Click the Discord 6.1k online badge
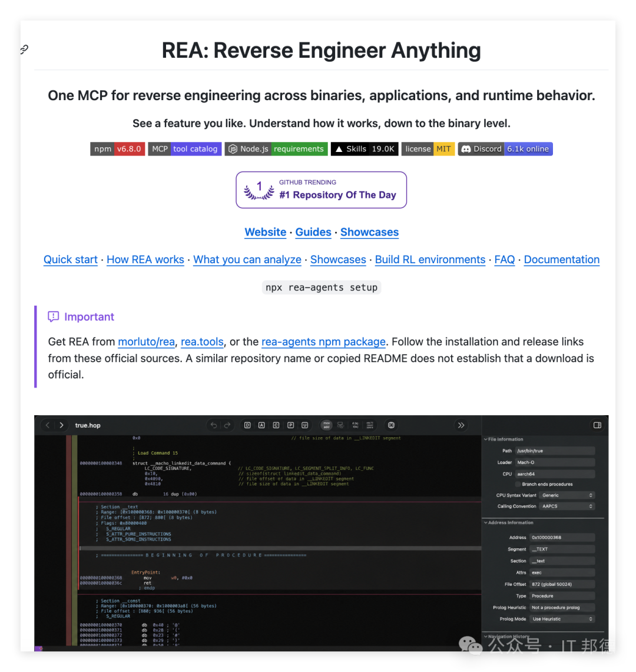 click(505, 149)
